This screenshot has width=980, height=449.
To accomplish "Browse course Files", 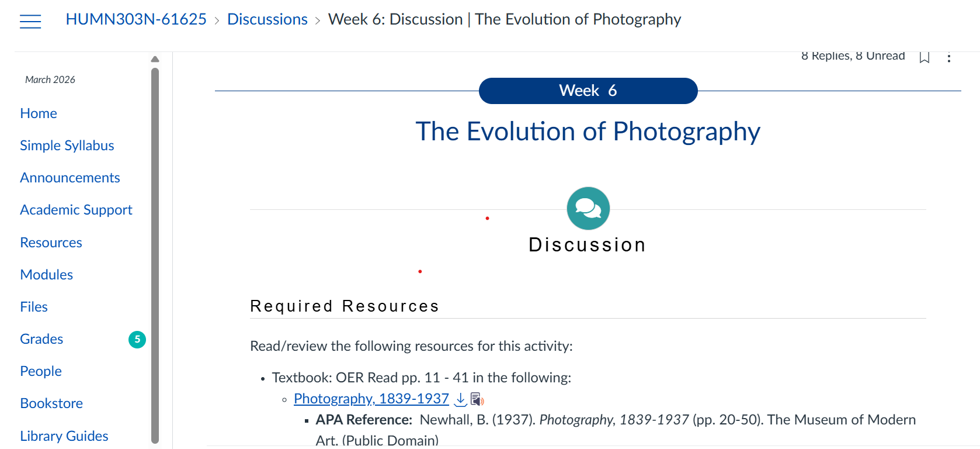I will click(x=33, y=306).
